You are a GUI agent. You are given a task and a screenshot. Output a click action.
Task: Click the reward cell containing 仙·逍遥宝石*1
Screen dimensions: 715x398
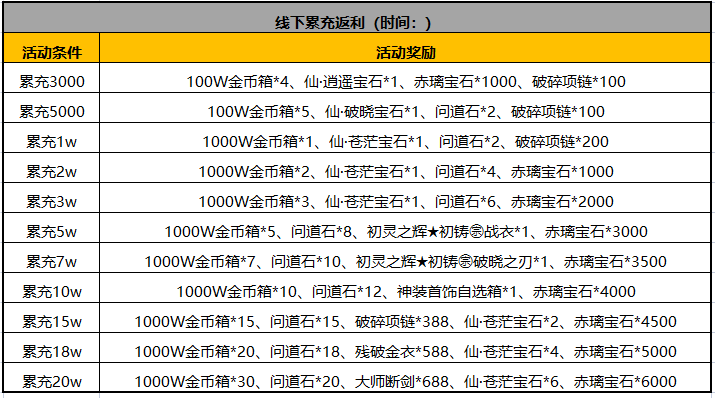(405, 78)
